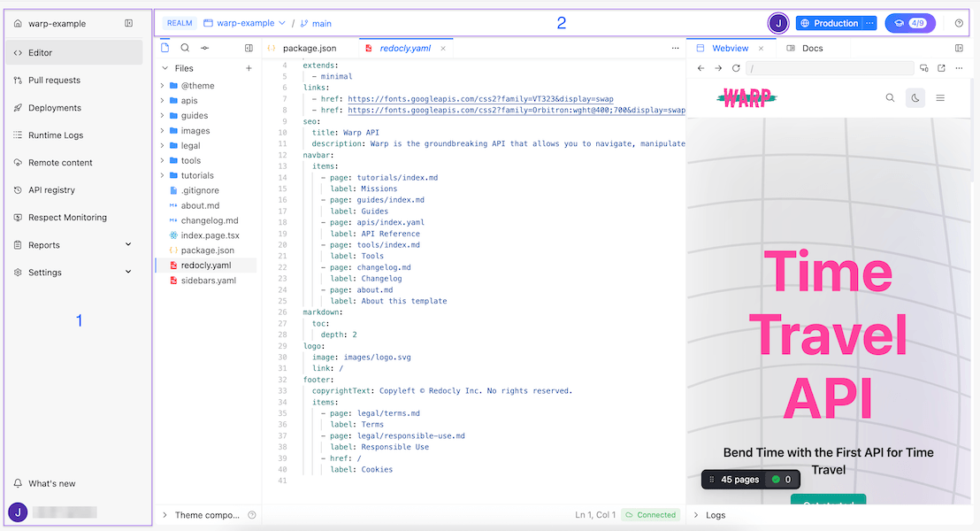Click the REALM badge
The width and height of the screenshot is (980, 531).
(x=180, y=23)
